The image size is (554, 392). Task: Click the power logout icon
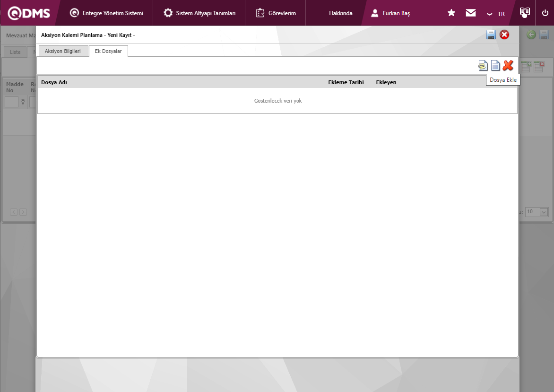[545, 13]
